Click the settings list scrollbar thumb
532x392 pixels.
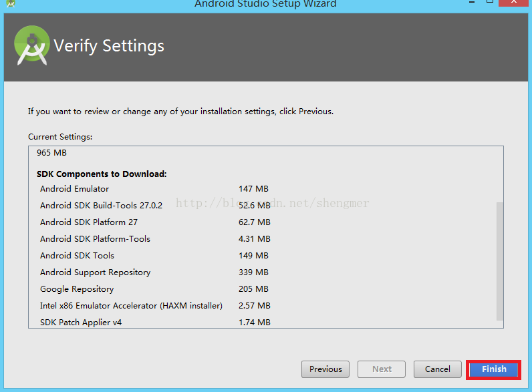point(499,261)
